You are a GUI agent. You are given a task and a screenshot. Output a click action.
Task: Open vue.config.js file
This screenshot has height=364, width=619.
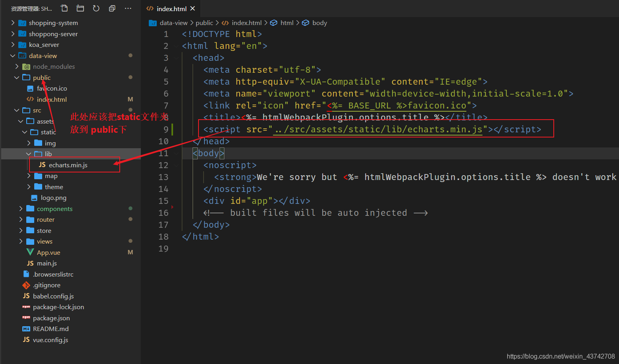(51, 340)
